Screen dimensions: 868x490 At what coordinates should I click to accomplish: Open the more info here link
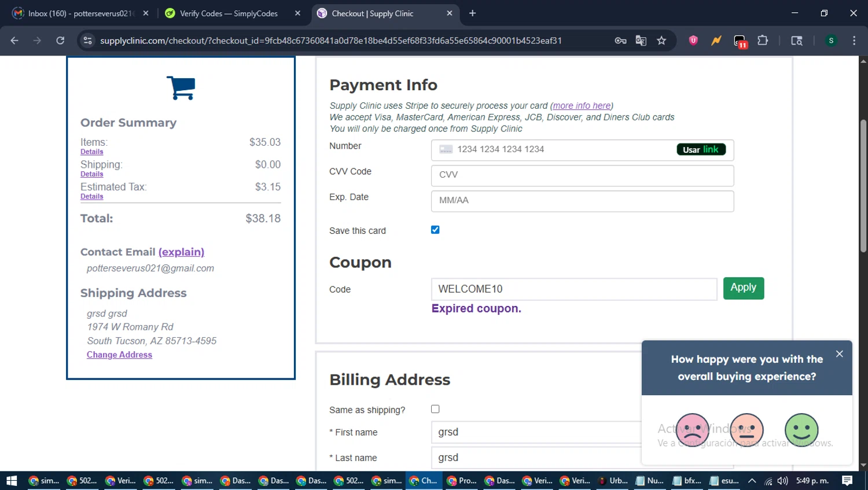point(582,106)
